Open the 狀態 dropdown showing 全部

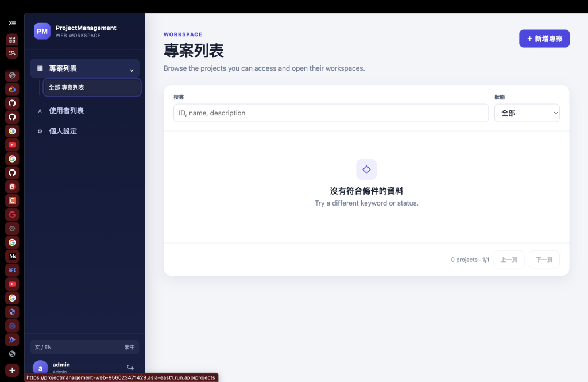click(527, 113)
